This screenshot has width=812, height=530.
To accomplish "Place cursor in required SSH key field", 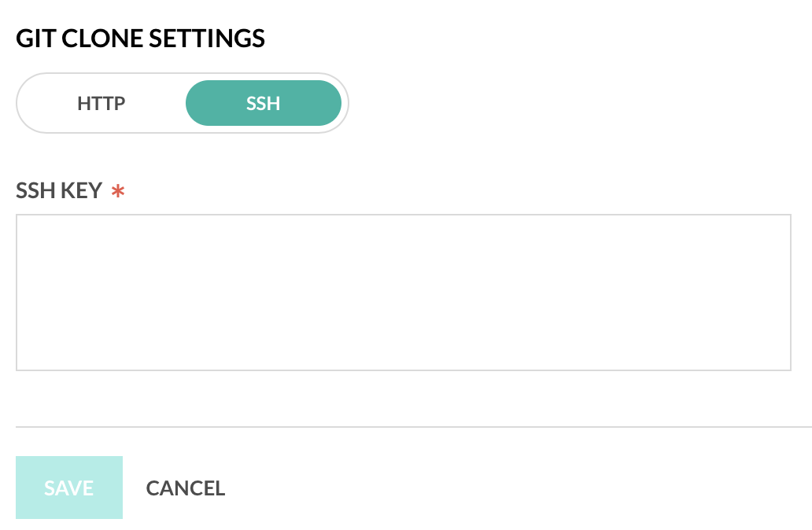I will tap(403, 292).
